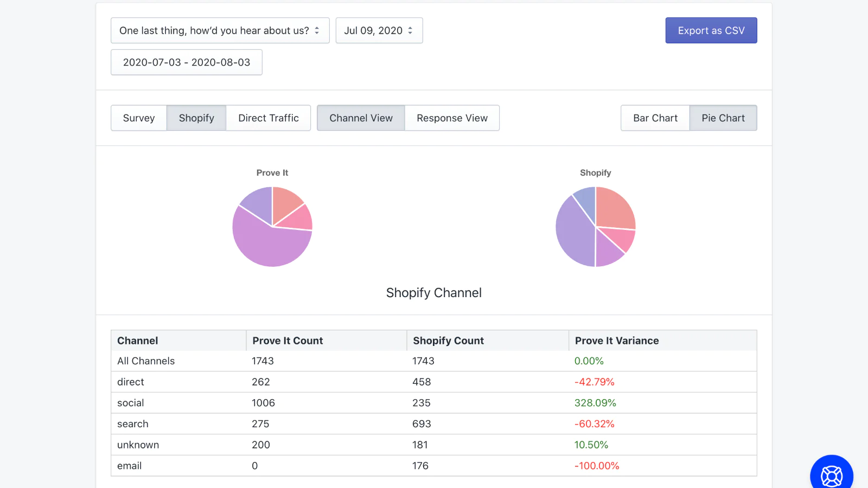
Task: Open the survey question dropdown
Action: [x=220, y=30]
